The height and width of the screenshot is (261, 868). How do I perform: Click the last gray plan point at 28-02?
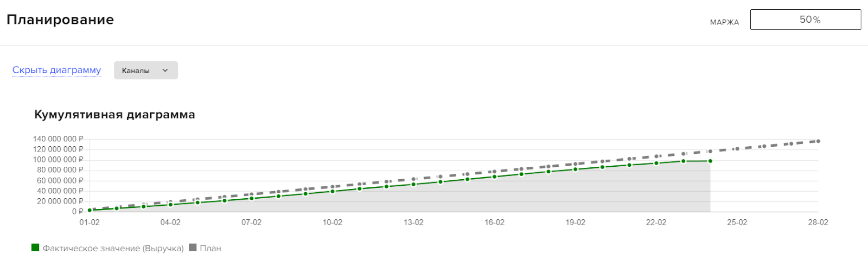pos(818,141)
